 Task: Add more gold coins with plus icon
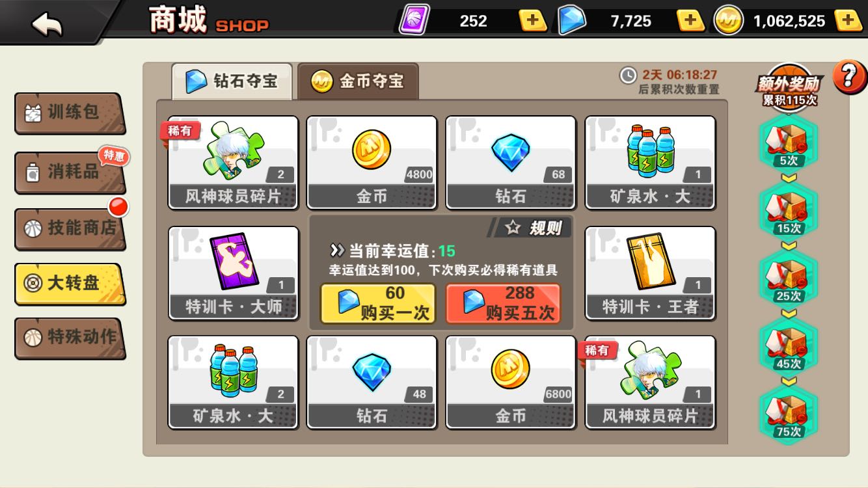(x=848, y=21)
